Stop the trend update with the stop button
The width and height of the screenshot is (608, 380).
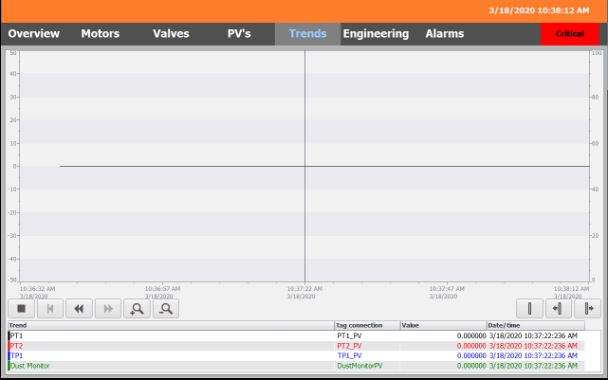21,309
